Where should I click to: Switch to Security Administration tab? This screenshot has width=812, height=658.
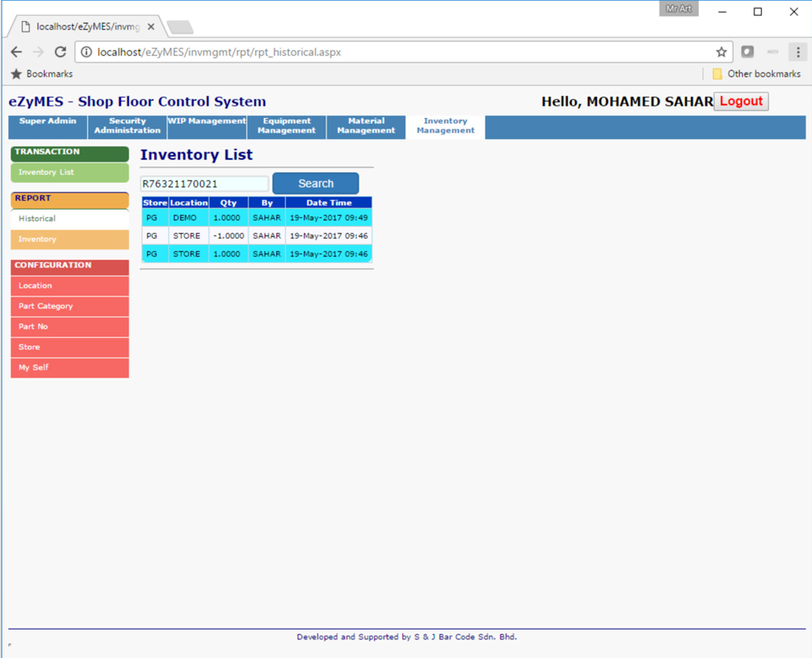[127, 126]
